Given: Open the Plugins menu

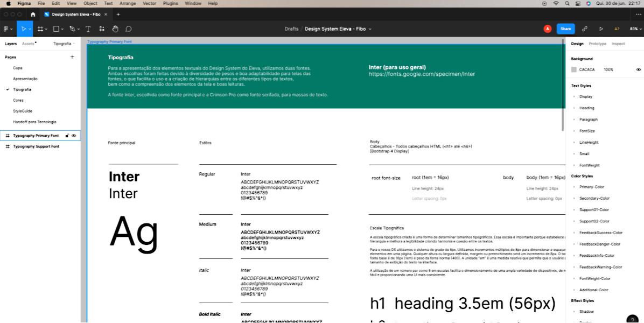Looking at the screenshot, I should pyautogui.click(x=171, y=3).
